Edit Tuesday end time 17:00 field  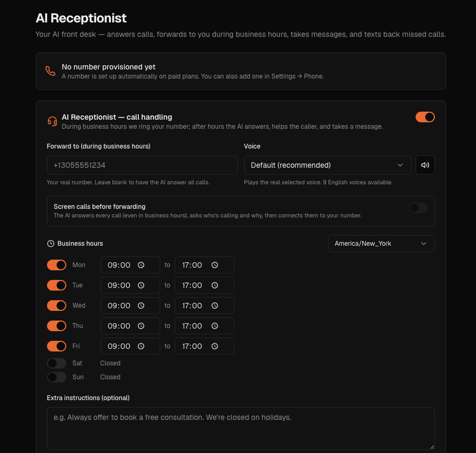click(205, 285)
